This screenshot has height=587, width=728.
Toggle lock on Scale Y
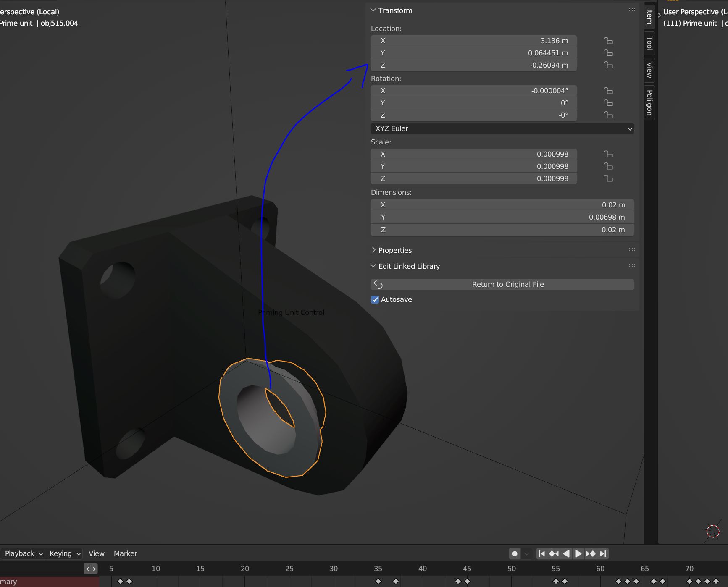[608, 166]
